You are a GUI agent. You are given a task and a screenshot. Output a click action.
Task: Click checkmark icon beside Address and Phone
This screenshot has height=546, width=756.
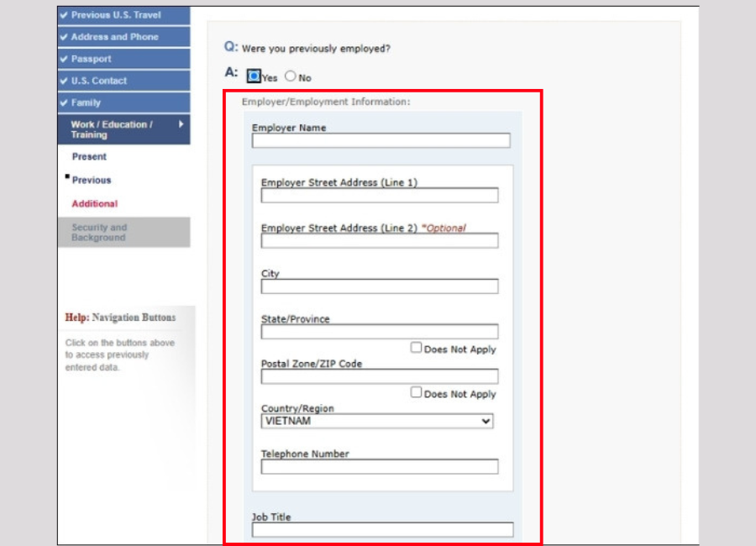[x=64, y=37]
